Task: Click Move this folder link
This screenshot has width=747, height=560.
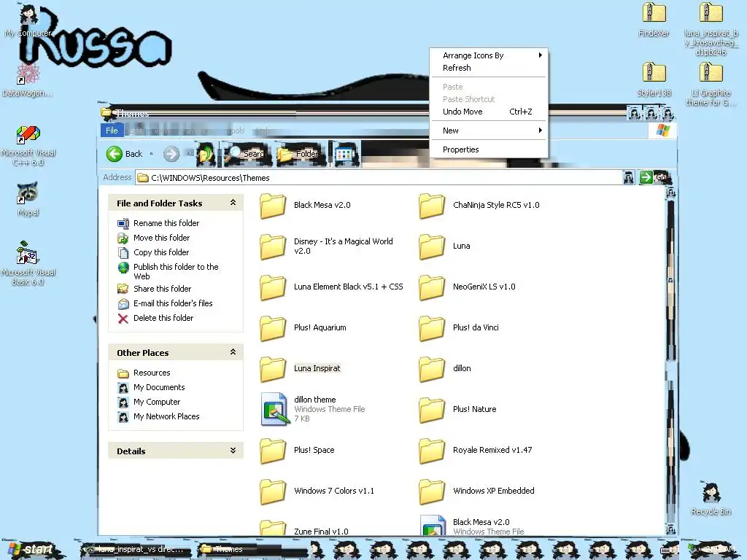Action: coord(161,238)
